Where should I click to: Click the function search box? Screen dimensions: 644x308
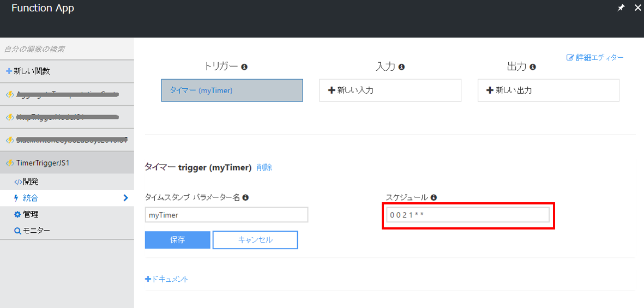[67, 49]
